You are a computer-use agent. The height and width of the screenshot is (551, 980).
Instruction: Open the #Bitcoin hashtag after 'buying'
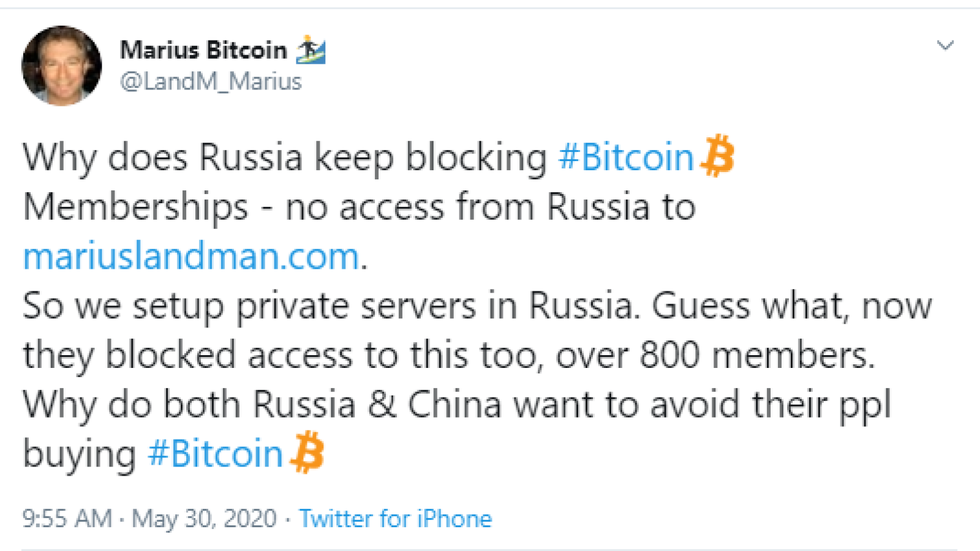pos(215,454)
